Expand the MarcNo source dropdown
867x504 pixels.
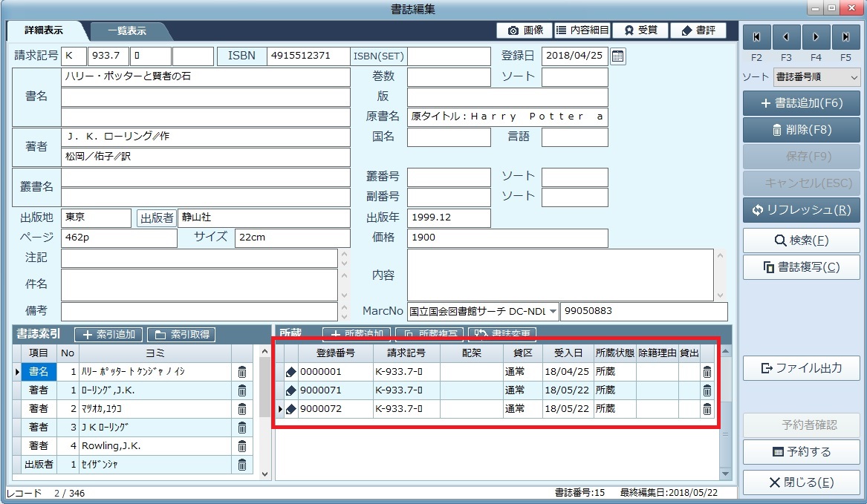click(x=553, y=312)
